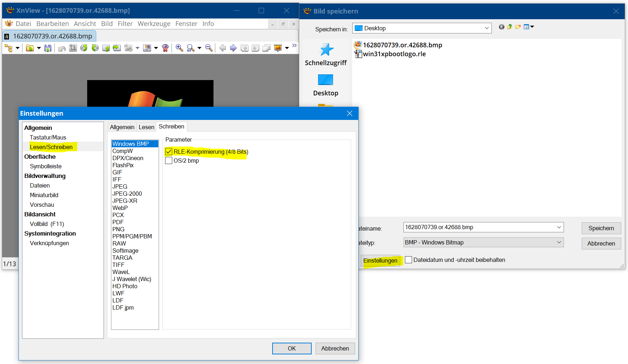Screen dimensions: 628x364
Task: Open the Filter menu
Action: 125,24
